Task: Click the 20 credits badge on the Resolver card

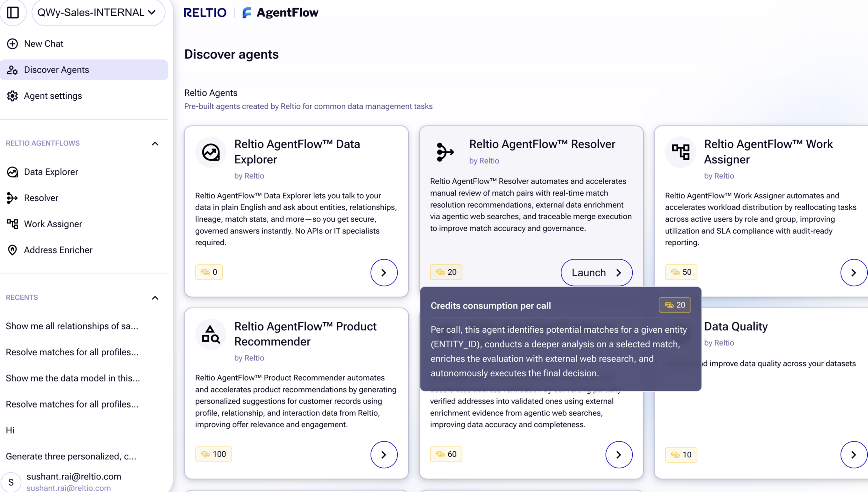Action: tap(446, 272)
